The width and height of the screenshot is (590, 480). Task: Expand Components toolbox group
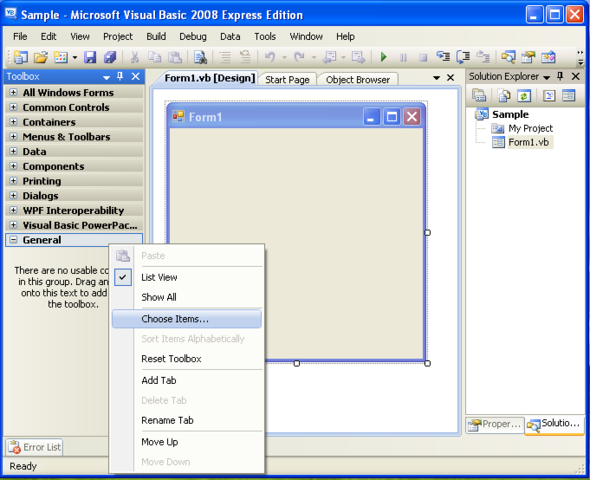pyautogui.click(x=13, y=166)
